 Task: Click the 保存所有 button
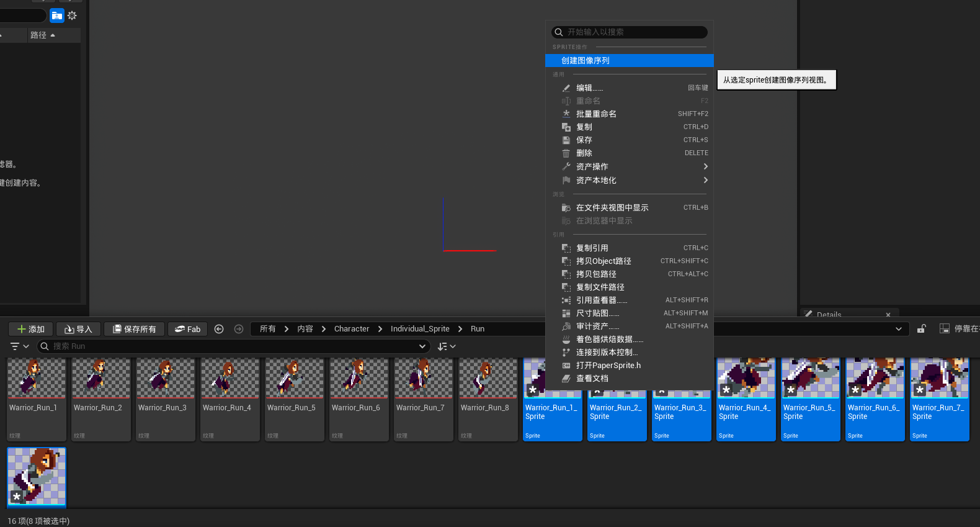point(134,329)
